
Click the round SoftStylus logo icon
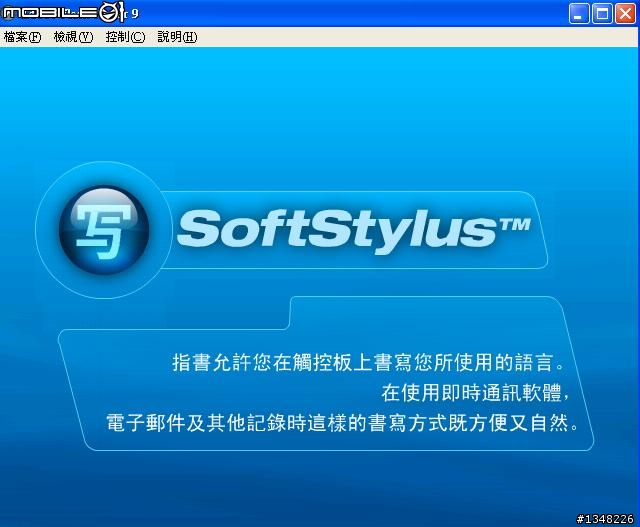[104, 230]
